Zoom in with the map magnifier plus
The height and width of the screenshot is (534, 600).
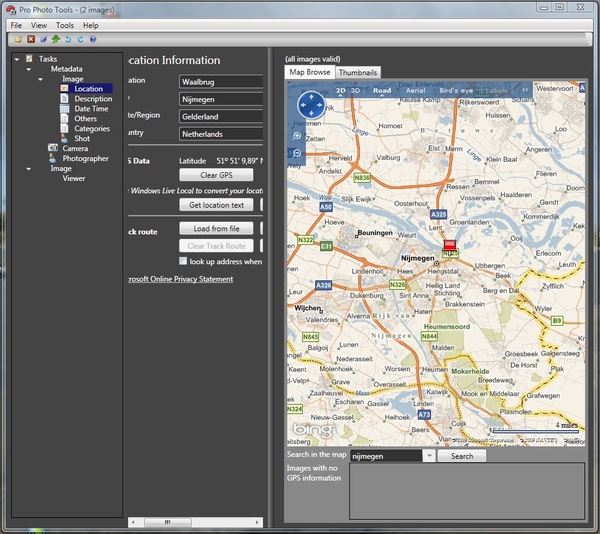pos(297,136)
